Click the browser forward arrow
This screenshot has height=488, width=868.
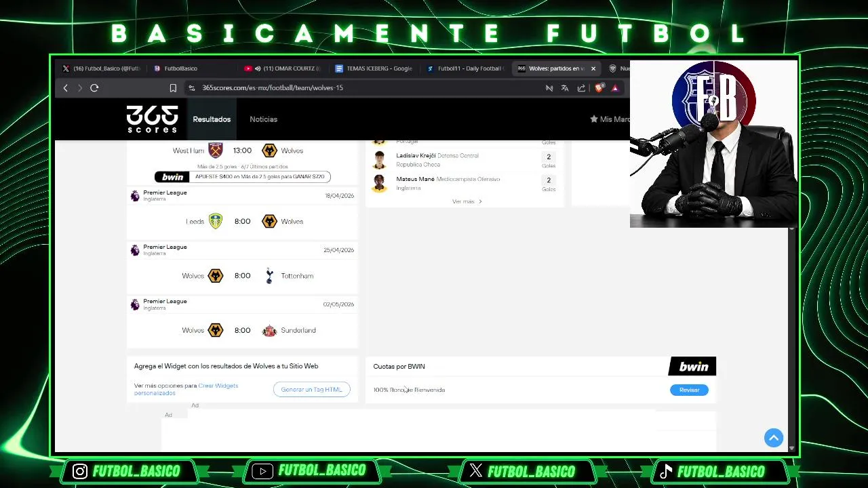click(x=80, y=87)
